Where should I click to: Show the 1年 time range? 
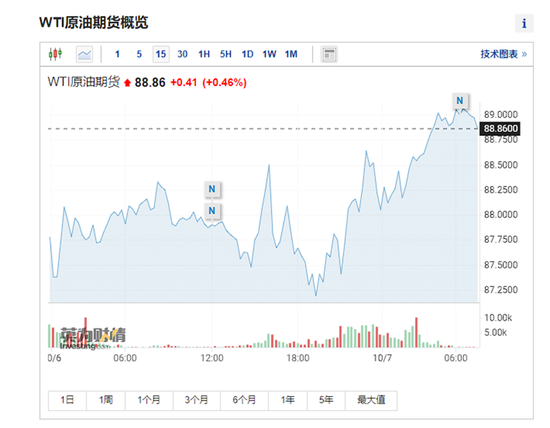pyautogui.click(x=288, y=400)
